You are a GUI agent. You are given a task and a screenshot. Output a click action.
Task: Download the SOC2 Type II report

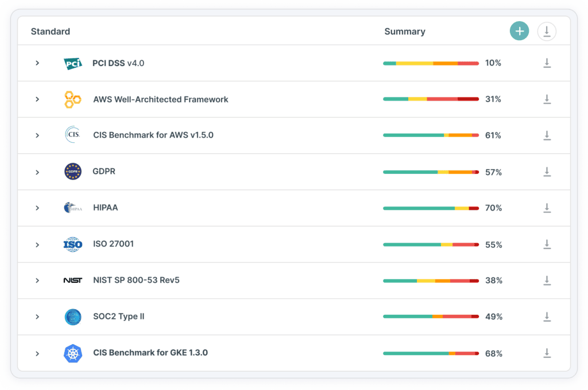(547, 317)
